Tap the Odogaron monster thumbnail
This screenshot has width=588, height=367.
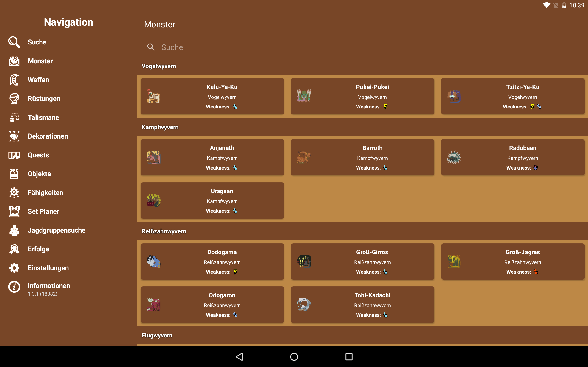pyautogui.click(x=154, y=305)
